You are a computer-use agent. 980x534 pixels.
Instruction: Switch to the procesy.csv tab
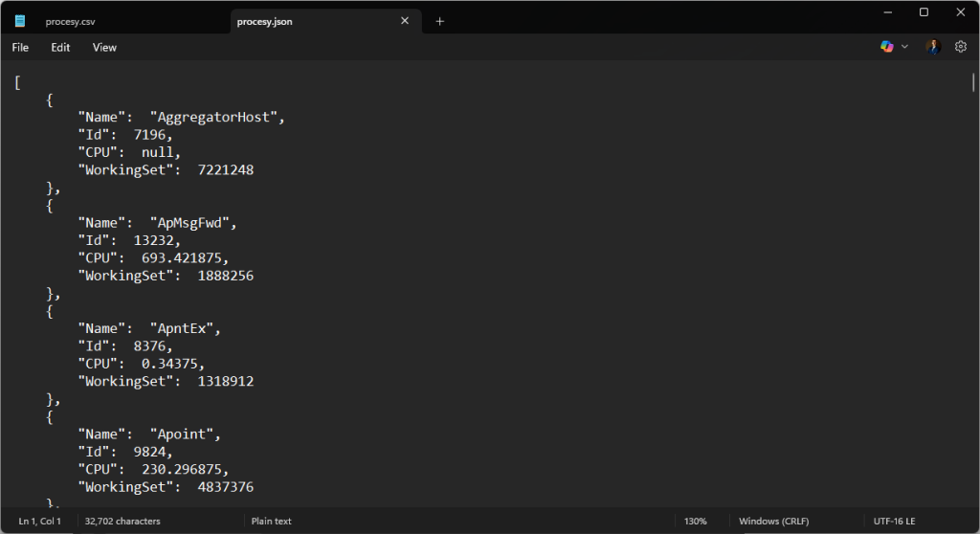[x=71, y=21]
